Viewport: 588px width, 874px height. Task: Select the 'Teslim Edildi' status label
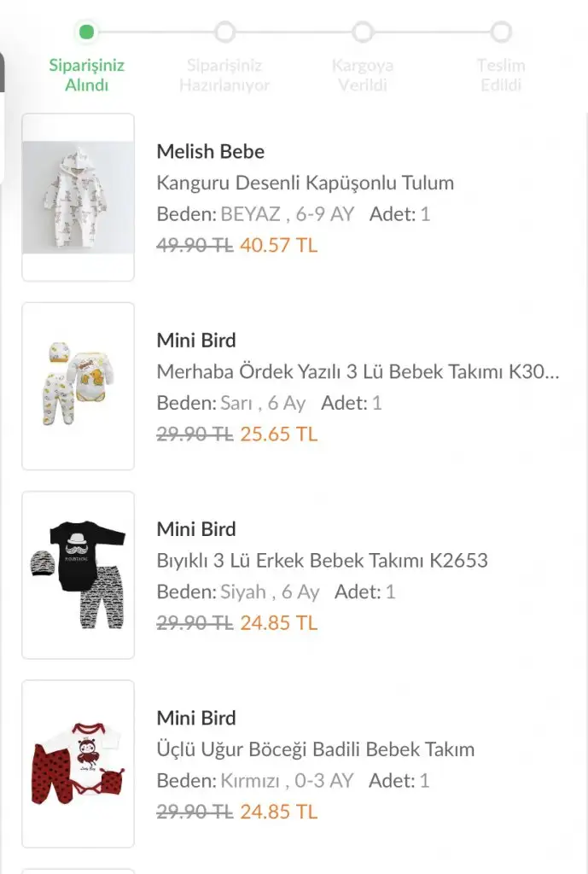point(501,75)
